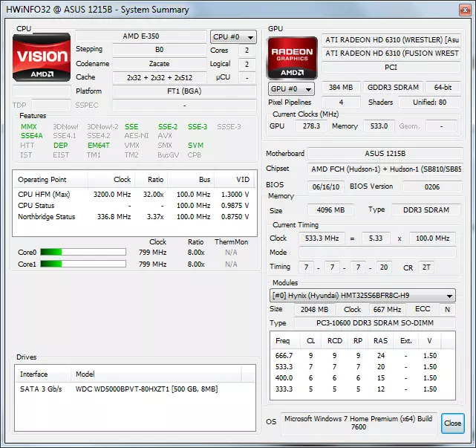Viewport: 476px width, 448px height.
Task: Click the Ratio column header in operating table
Action: 151,180
